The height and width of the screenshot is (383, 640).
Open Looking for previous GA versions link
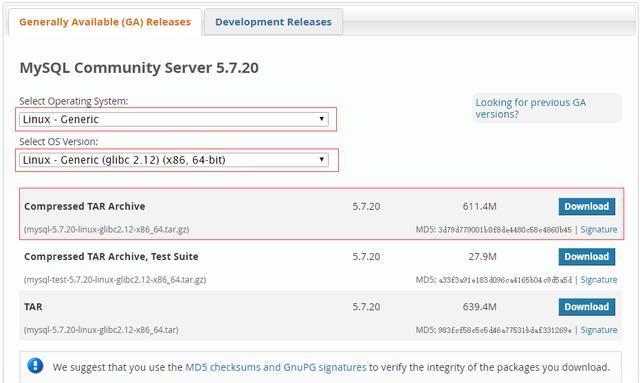(x=531, y=108)
